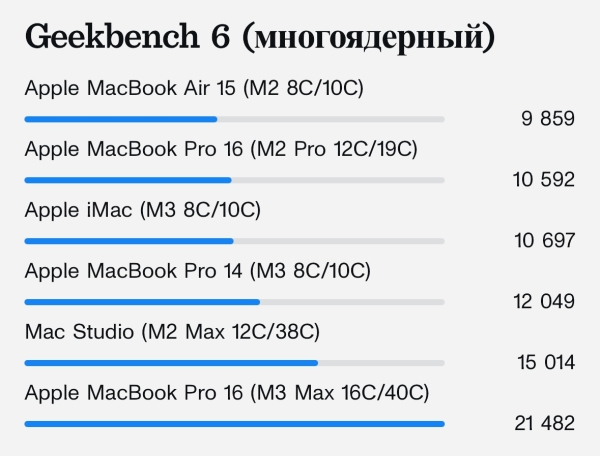Select the Mac Studio M2 Max label
Screen dimensions: 600x456
coord(172,332)
